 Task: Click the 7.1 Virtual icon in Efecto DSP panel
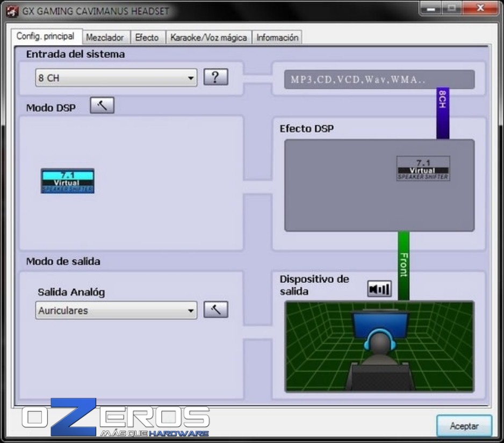[x=423, y=169]
